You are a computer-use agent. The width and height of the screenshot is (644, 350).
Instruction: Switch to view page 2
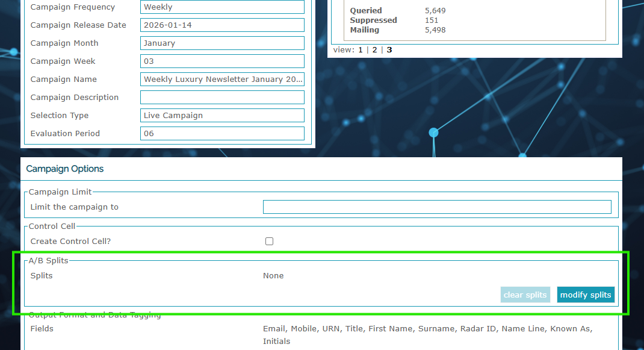(x=374, y=50)
